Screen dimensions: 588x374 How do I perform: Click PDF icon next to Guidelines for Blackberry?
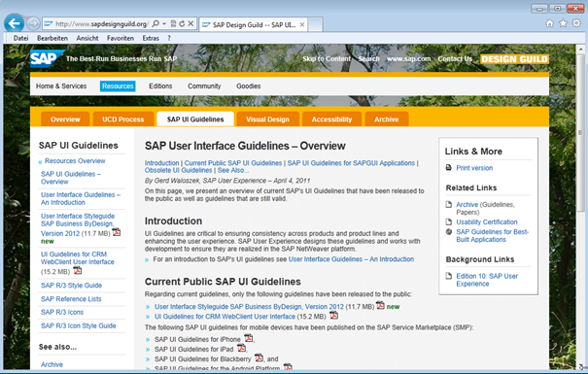[259, 357]
